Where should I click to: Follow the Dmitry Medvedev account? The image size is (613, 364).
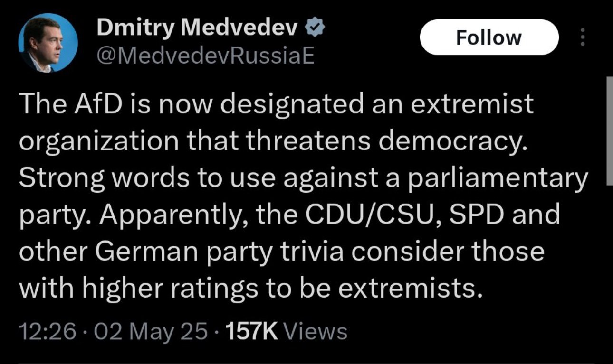(489, 37)
